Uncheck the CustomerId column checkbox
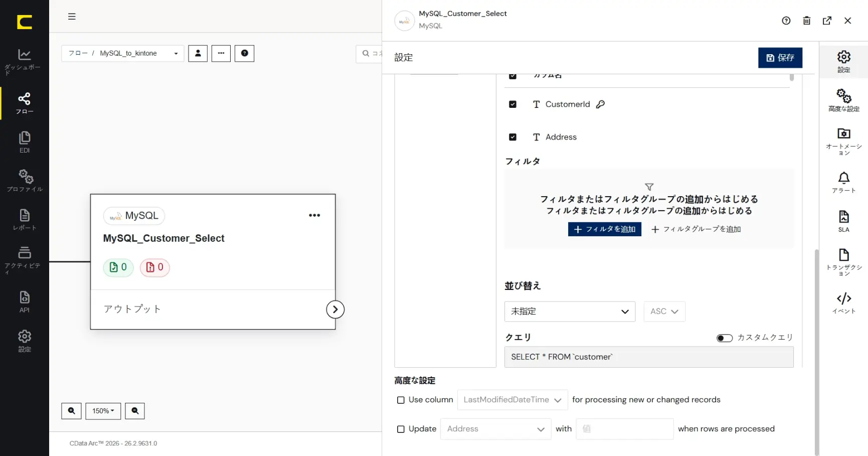 [512, 104]
